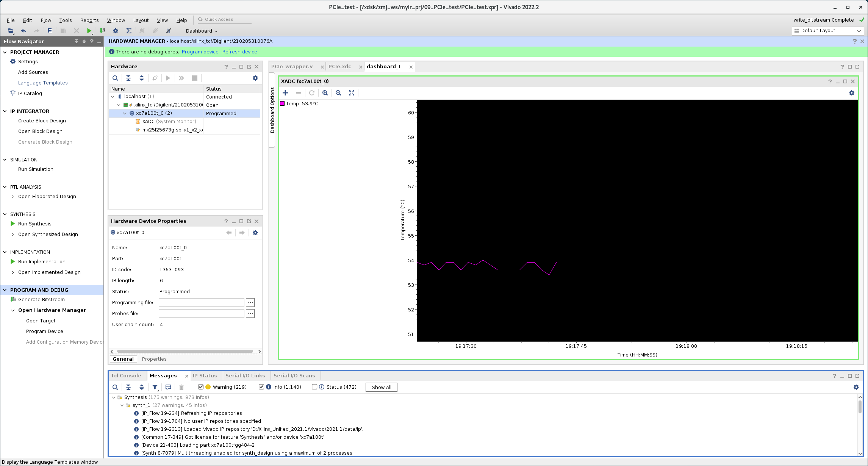The height and width of the screenshot is (466, 868).
Task: Click the Generate Bitstream toolbar icon
Action: pyautogui.click(x=102, y=31)
